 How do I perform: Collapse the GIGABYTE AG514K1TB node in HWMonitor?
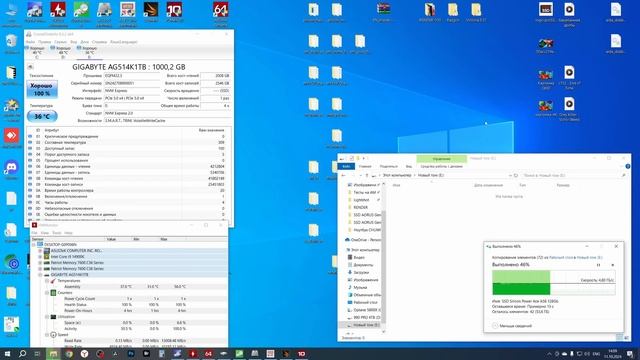pos(40,275)
